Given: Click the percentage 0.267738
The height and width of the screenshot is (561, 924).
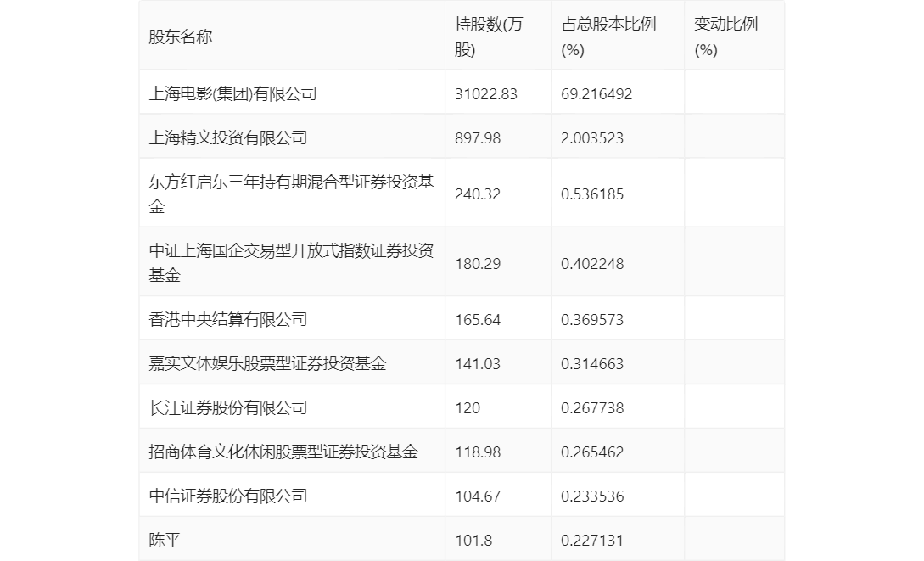Looking at the screenshot, I should click(x=591, y=407).
